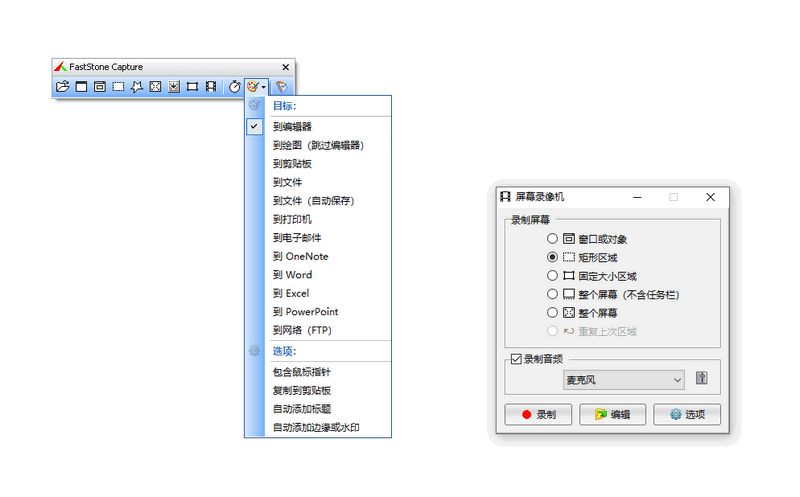800x497 pixels.
Task: Click the Capture Full Screen icon
Action: 155,87
